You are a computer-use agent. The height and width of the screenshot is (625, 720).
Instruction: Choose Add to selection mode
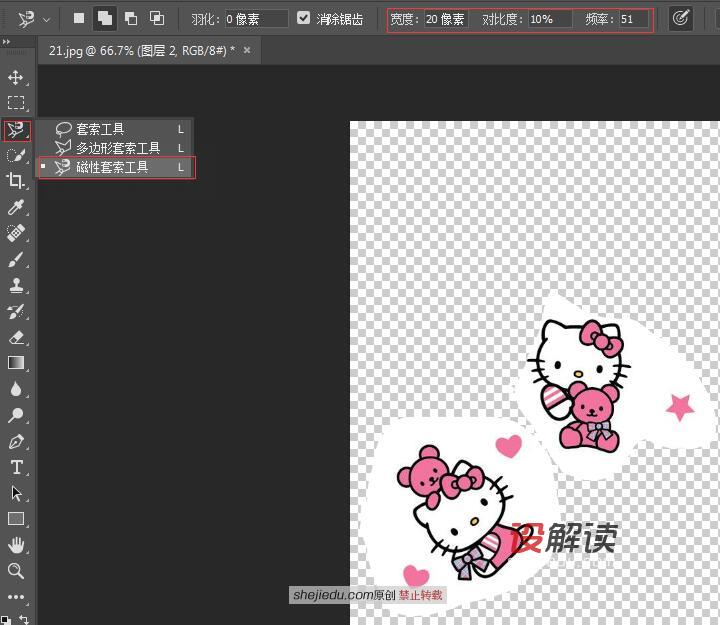[105, 18]
